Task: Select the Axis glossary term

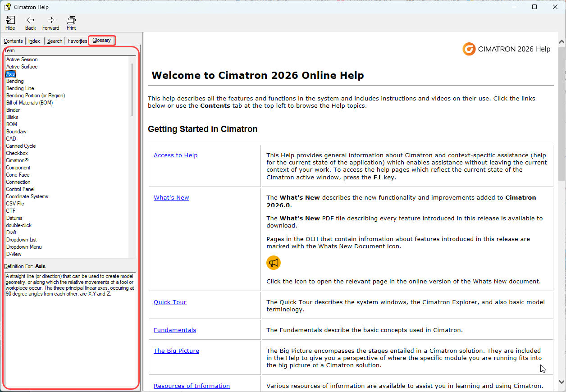Action: (10, 74)
